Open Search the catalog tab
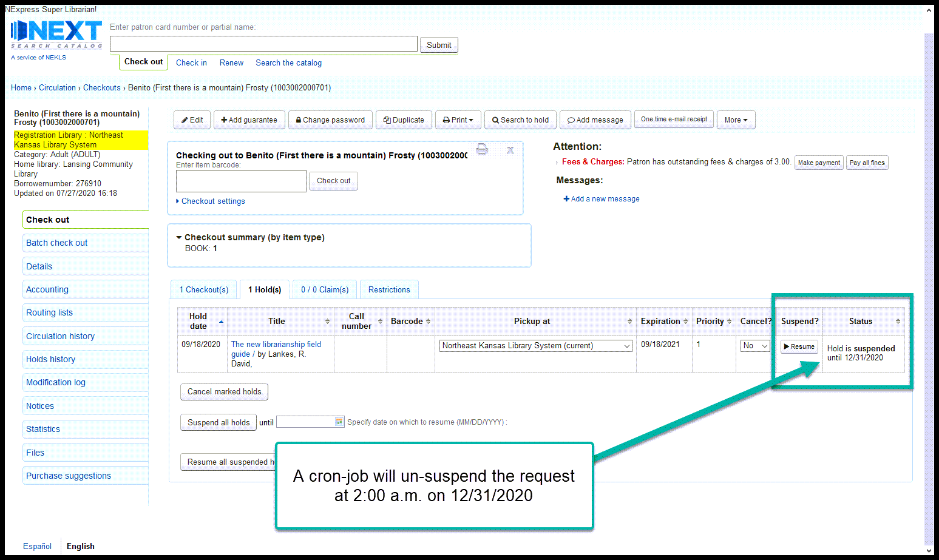The width and height of the screenshot is (939, 560). pos(288,62)
